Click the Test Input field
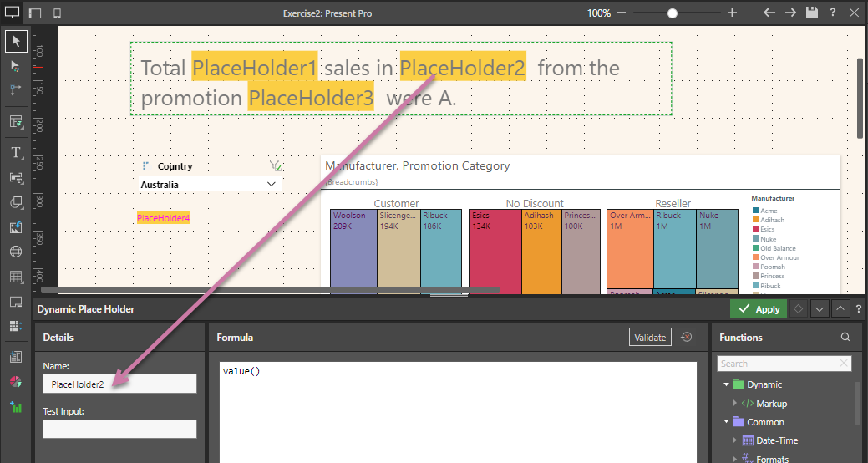Screen dimensions: 868x463 [x=119, y=430]
